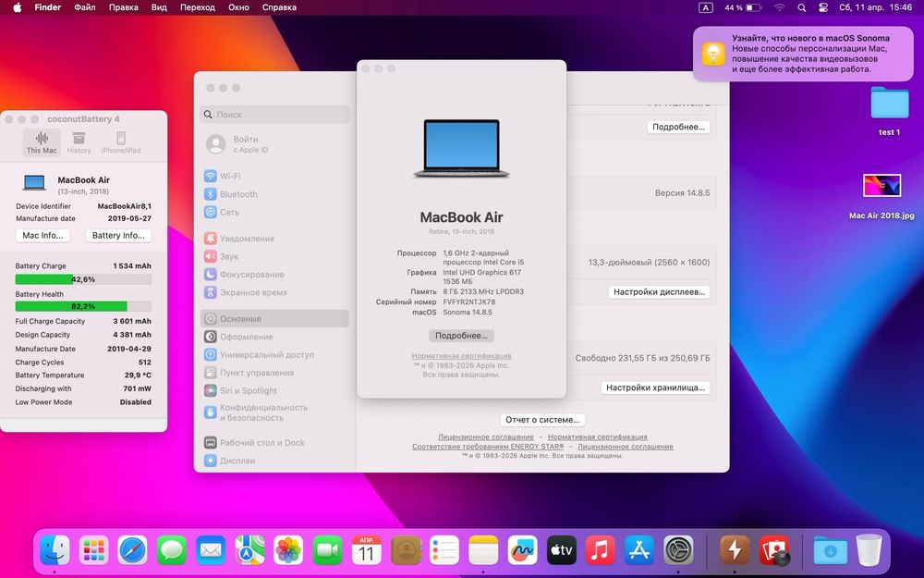
Task: Click Поиск field in System Settings
Action: (x=274, y=115)
